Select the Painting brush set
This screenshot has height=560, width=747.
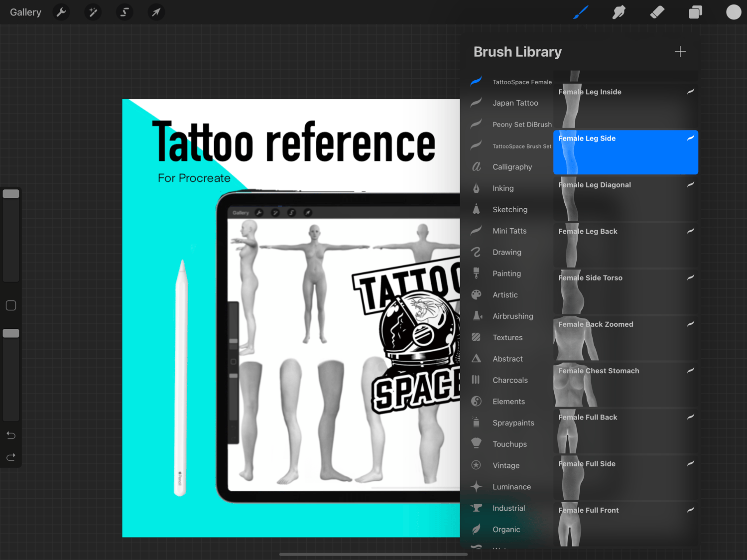coord(511,274)
